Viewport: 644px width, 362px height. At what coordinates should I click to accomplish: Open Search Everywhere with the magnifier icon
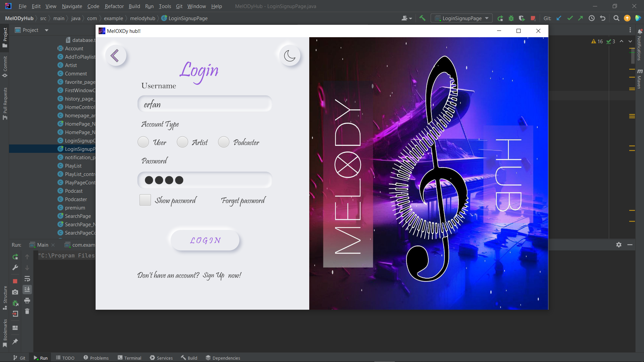tap(616, 18)
